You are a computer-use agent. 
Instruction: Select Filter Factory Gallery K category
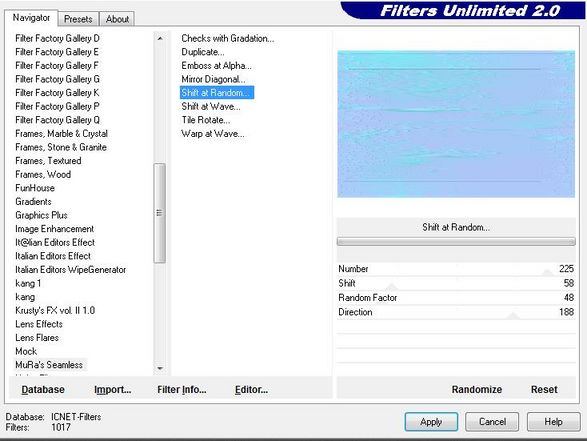point(57,92)
